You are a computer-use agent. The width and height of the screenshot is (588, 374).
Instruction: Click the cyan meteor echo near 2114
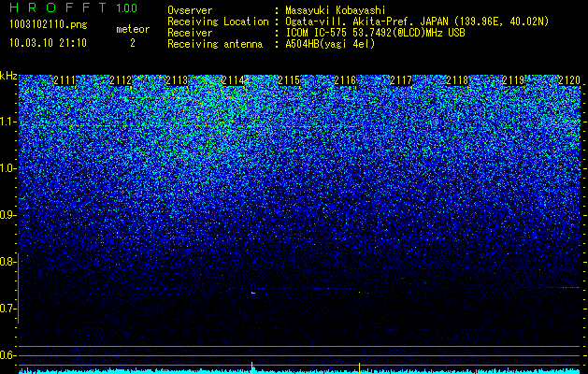coord(253,293)
